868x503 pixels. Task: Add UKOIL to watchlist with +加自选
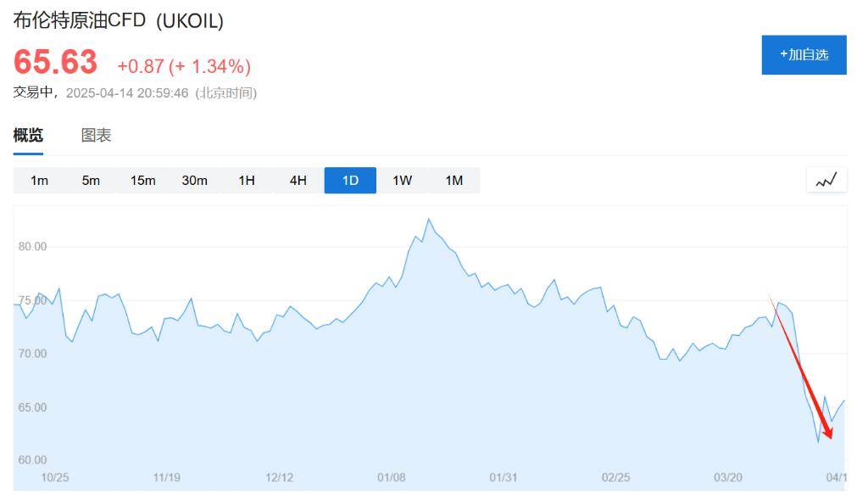tap(804, 55)
